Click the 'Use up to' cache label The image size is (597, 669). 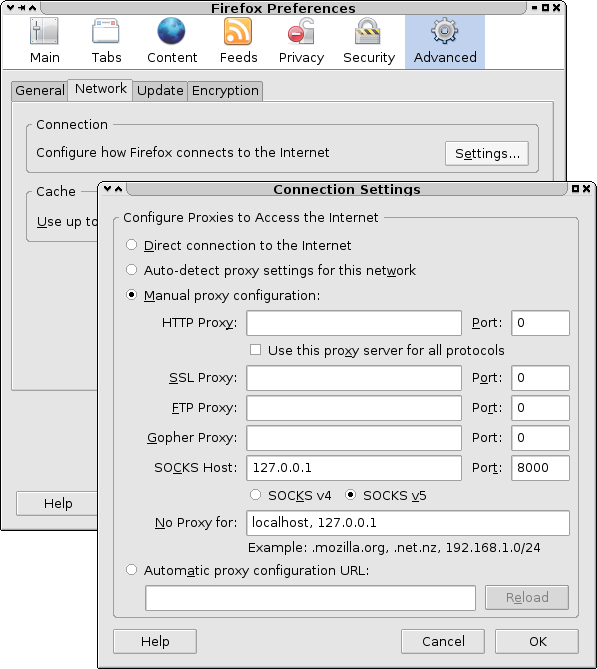pyautogui.click(x=67, y=222)
